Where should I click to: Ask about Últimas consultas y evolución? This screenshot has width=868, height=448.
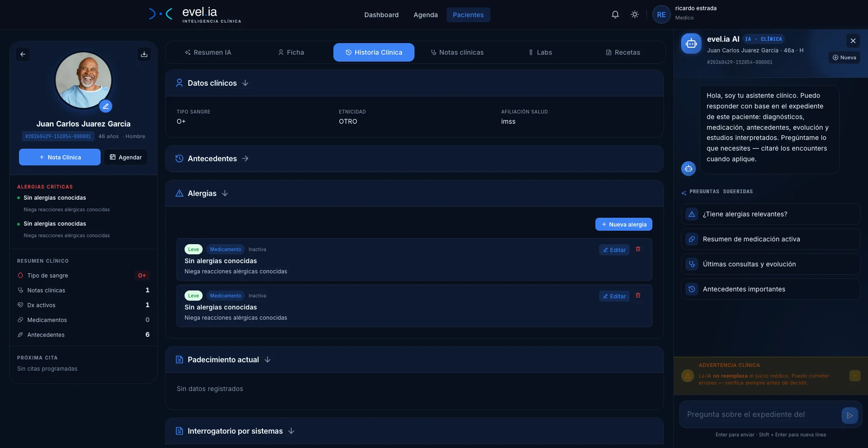point(771,264)
